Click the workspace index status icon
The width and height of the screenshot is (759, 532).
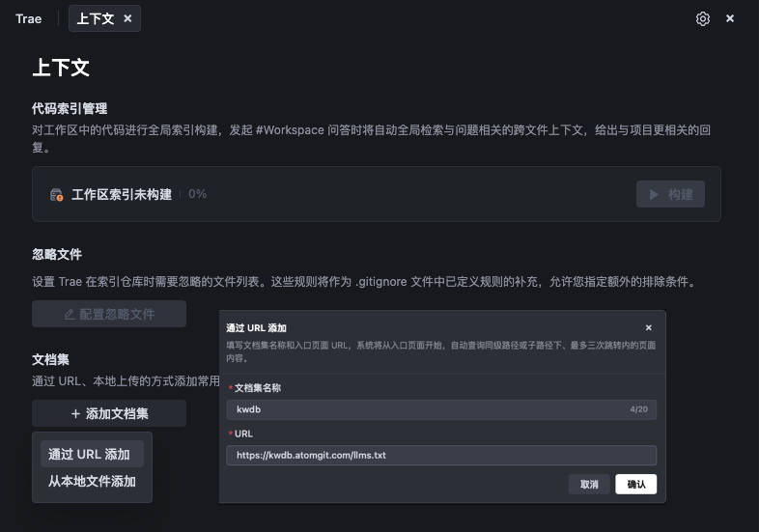(x=56, y=195)
